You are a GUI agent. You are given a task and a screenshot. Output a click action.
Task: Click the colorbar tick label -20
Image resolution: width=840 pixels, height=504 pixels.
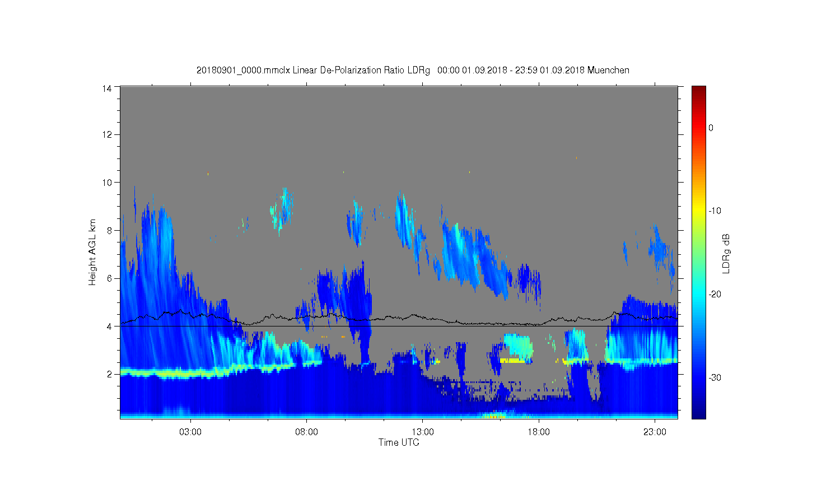[x=715, y=295]
